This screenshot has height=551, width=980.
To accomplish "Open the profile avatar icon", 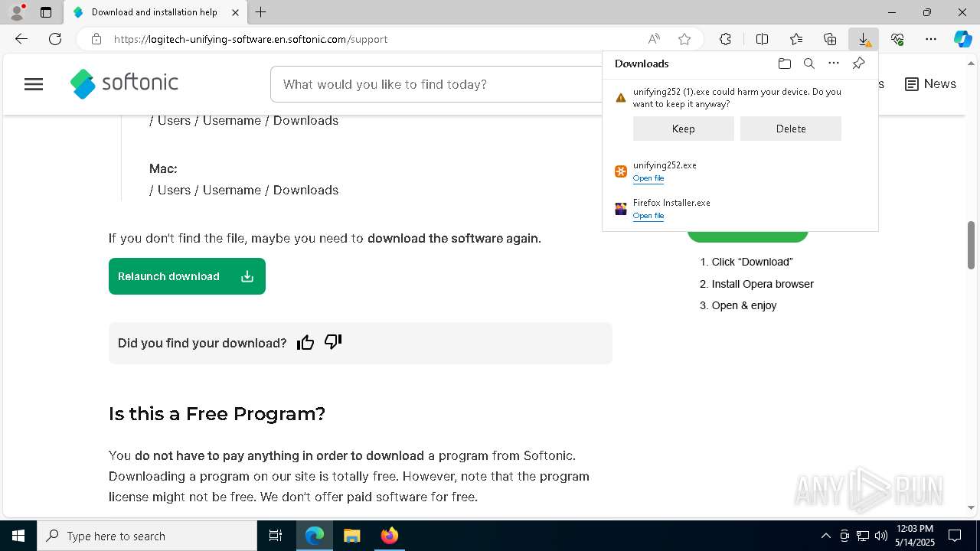I will [17, 12].
